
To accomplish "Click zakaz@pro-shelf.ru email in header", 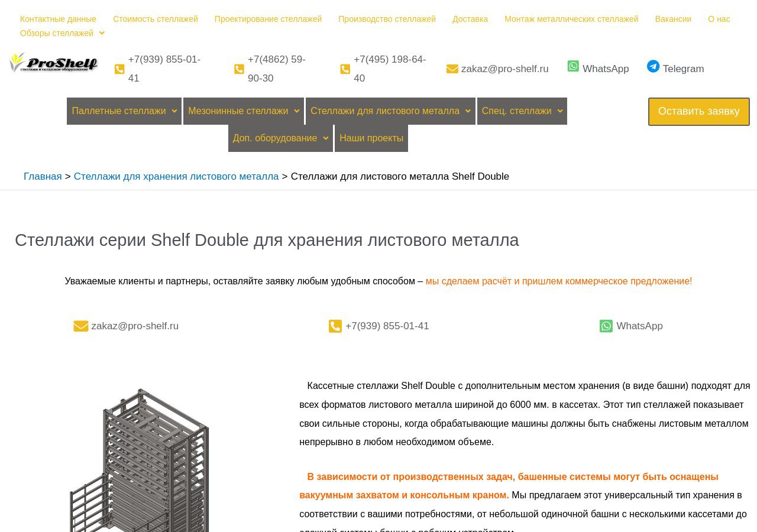I will pos(504,69).
